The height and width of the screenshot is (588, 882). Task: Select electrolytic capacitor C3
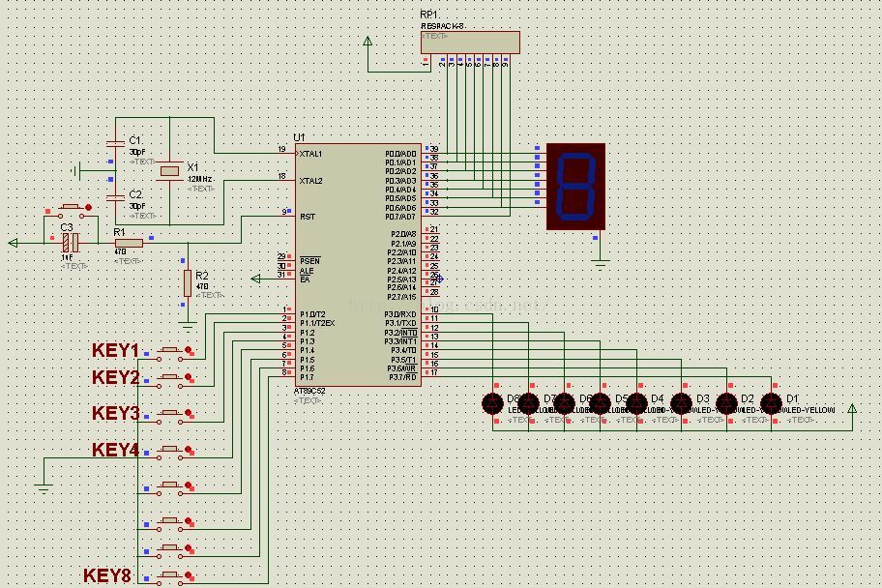click(x=71, y=243)
